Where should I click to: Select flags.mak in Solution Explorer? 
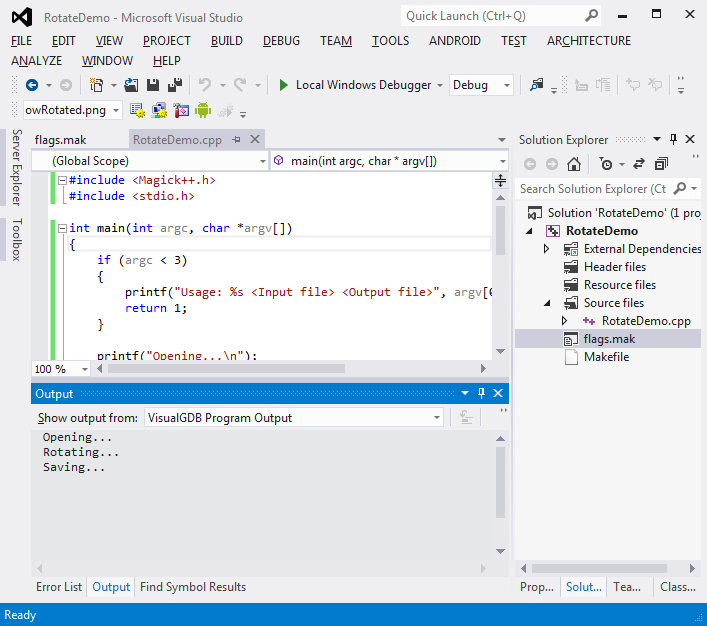[608, 339]
